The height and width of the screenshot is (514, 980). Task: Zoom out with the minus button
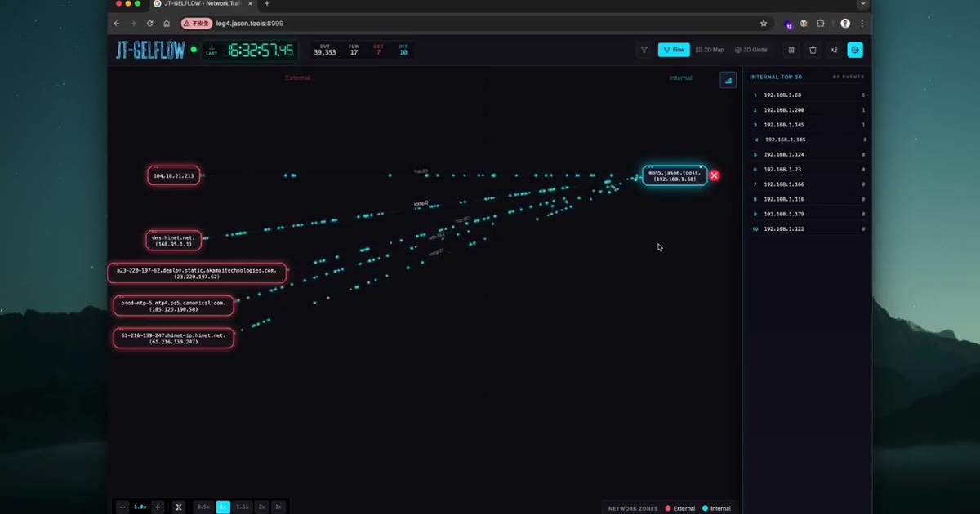pos(122,507)
